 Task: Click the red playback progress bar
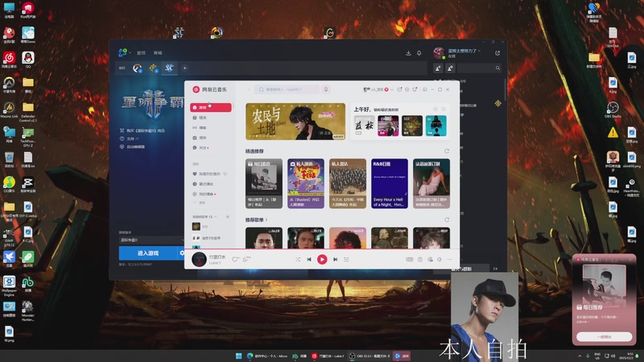click(x=321, y=249)
